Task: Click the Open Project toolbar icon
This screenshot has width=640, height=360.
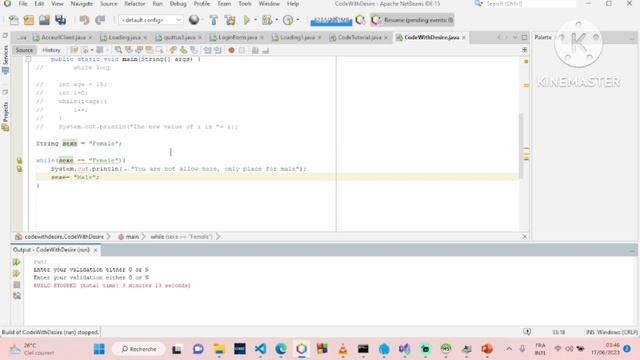Action: point(44,20)
